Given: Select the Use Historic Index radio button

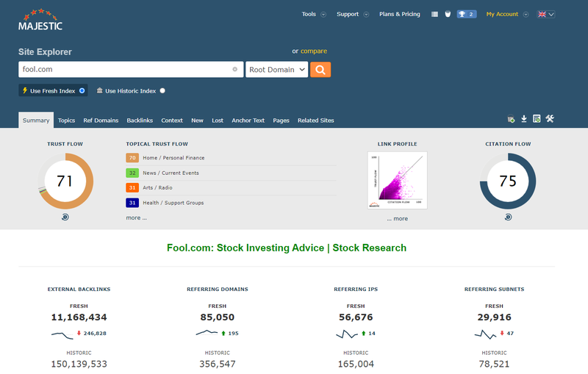Looking at the screenshot, I should coord(162,91).
